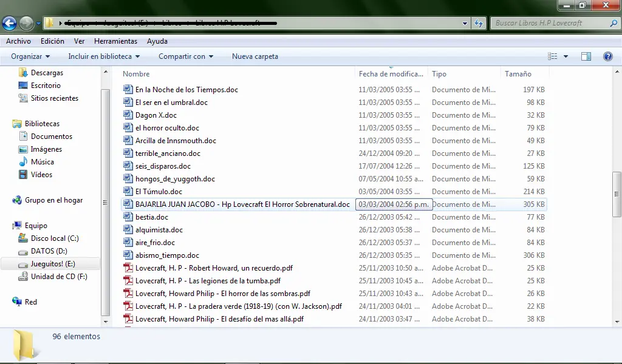Click PDF icon of El horror de las sombras.pdf

pos(128,293)
